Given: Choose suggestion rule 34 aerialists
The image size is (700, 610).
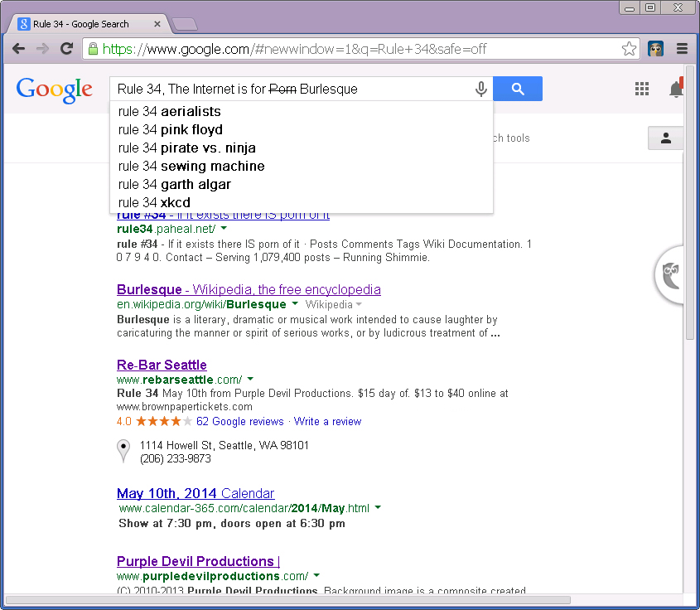Looking at the screenshot, I should [302, 111].
